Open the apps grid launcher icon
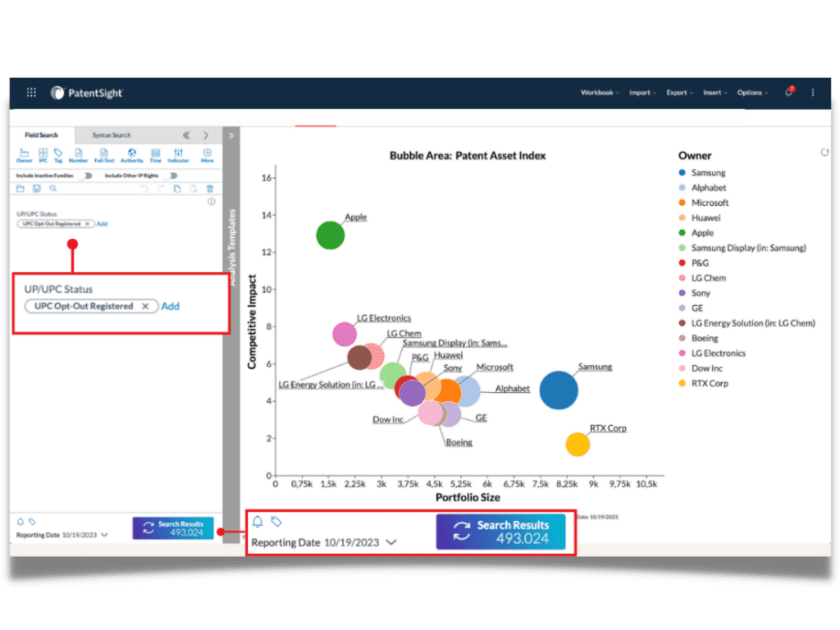 [x=31, y=93]
